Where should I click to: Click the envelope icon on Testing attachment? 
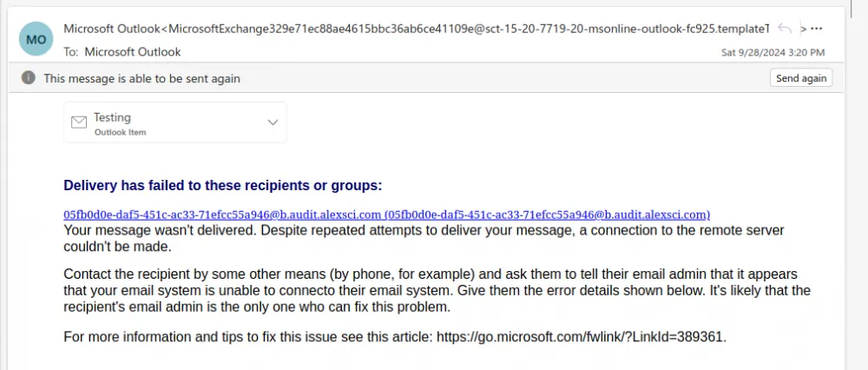click(79, 122)
